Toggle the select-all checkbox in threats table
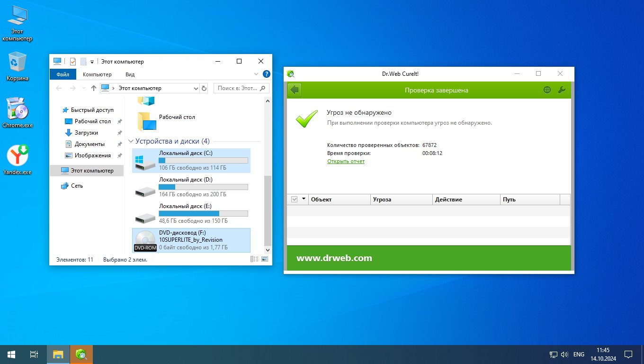Image resolution: width=644 pixels, height=364 pixels. [294, 200]
